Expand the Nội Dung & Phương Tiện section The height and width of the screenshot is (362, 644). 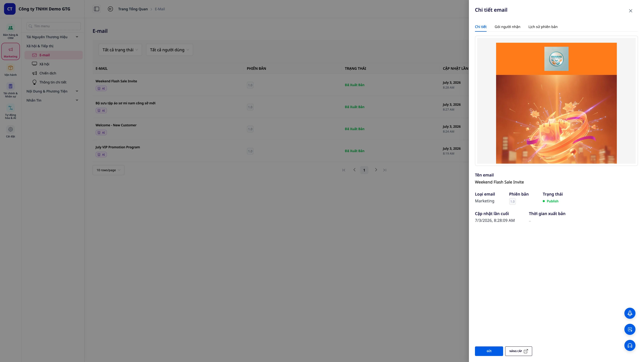coord(52,91)
